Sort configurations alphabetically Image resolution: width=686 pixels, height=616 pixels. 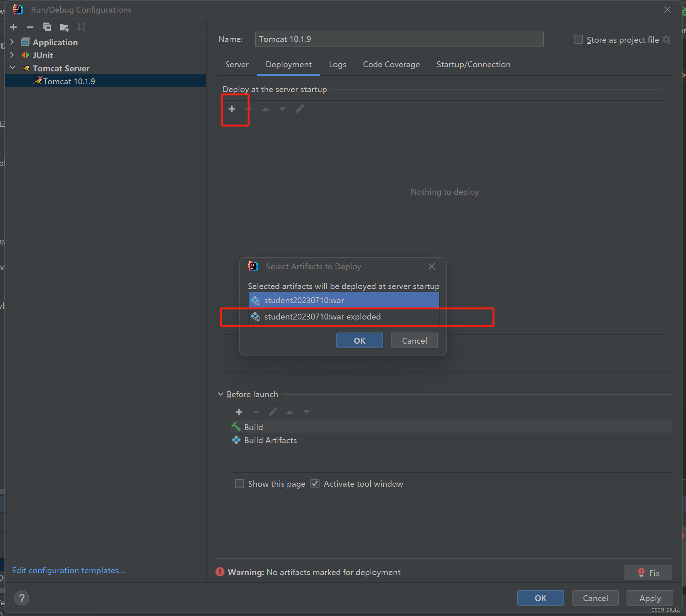point(81,27)
